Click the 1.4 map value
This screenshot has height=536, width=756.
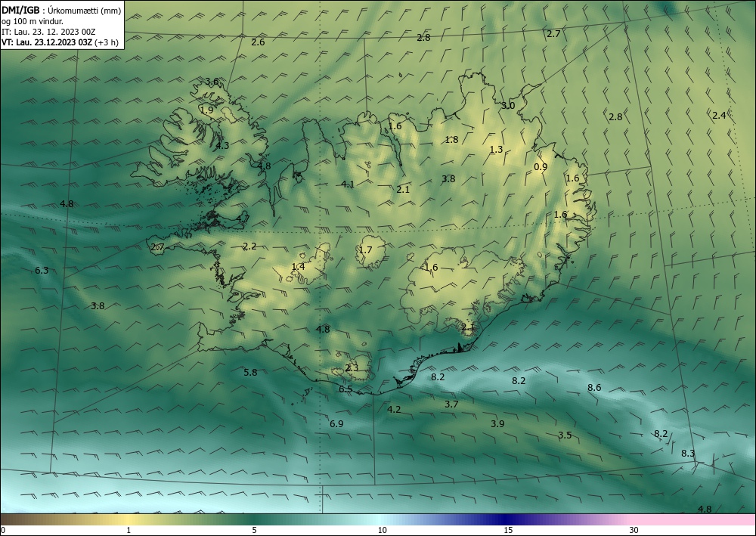tap(298, 267)
